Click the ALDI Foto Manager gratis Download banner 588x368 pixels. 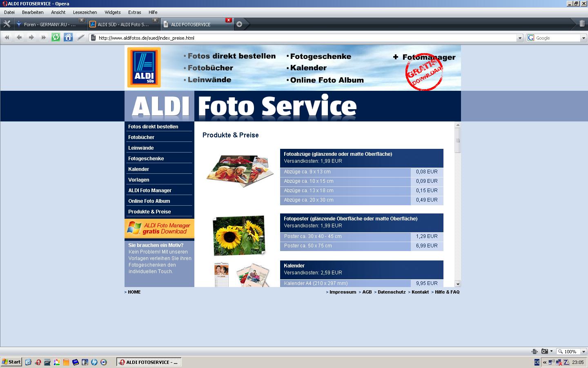[x=159, y=229]
